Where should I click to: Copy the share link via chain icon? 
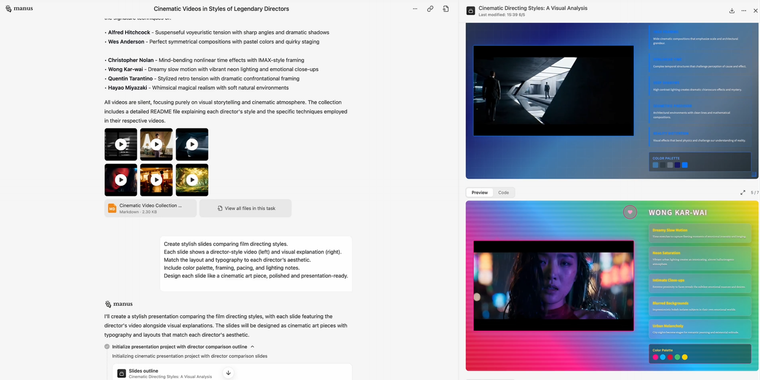430,9
